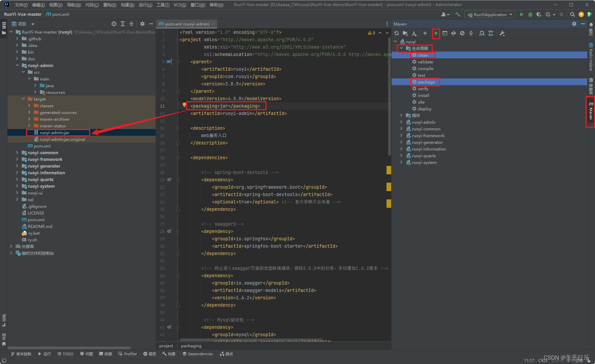This screenshot has height=364, width=595.
Task: Open the Refactor menu
Action: [110, 5]
